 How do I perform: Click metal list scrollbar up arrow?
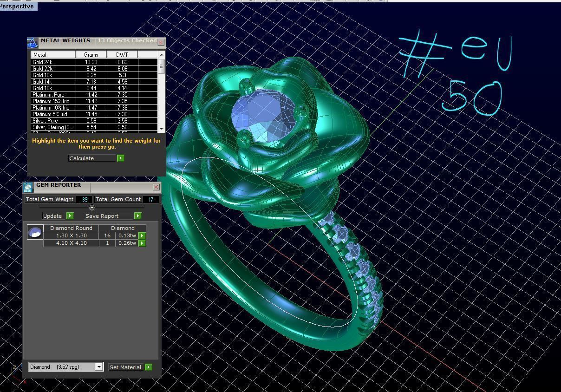[162, 54]
